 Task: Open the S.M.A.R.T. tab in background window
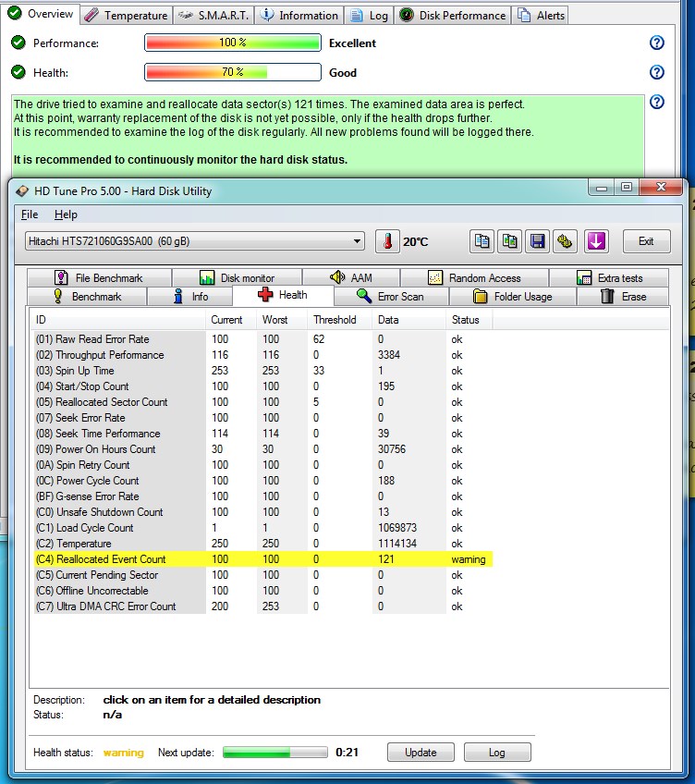(213, 16)
